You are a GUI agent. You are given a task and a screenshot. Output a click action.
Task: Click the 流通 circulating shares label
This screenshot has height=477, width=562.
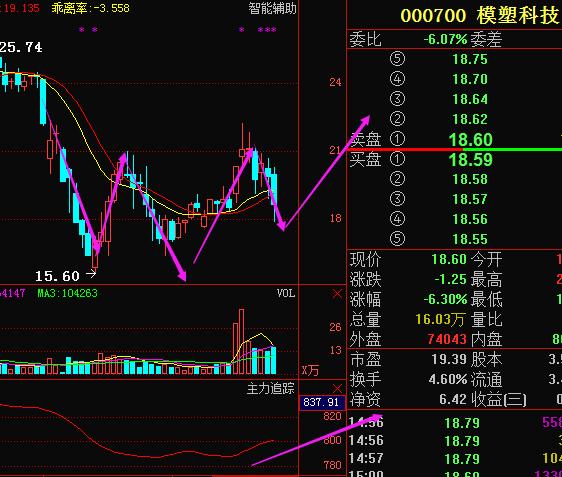pyautogui.click(x=486, y=380)
